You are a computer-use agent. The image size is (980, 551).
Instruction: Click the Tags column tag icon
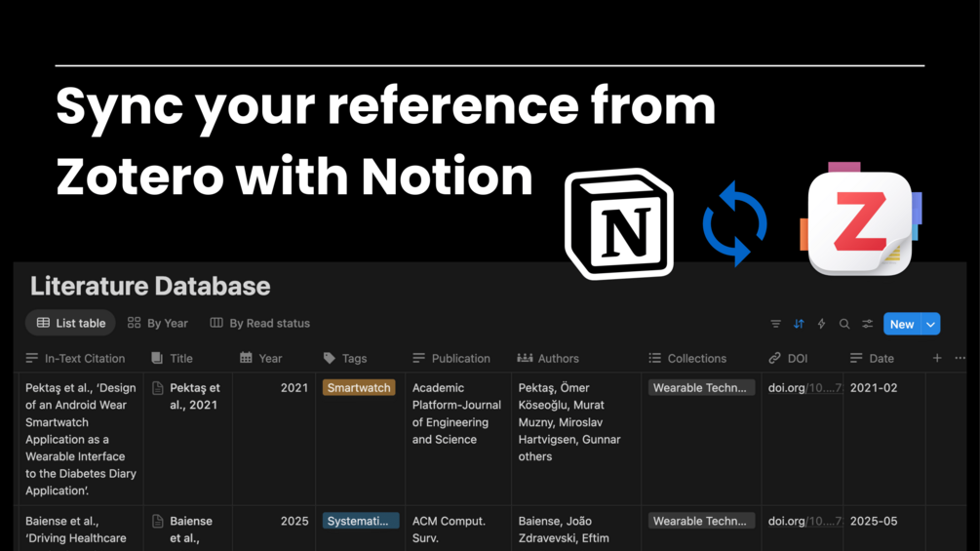330,358
